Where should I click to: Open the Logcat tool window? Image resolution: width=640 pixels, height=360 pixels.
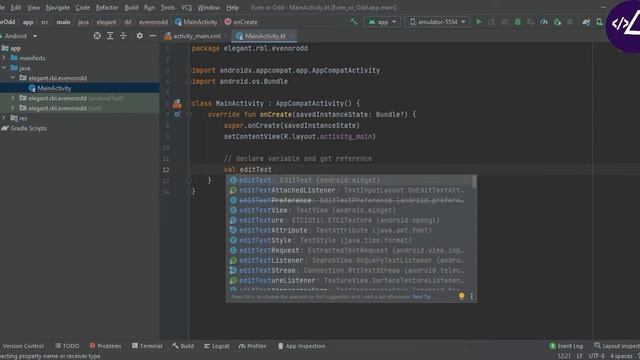pos(217,346)
